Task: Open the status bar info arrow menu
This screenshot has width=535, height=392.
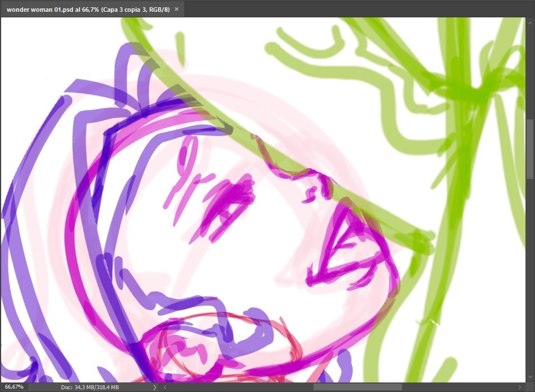Action: [155, 387]
